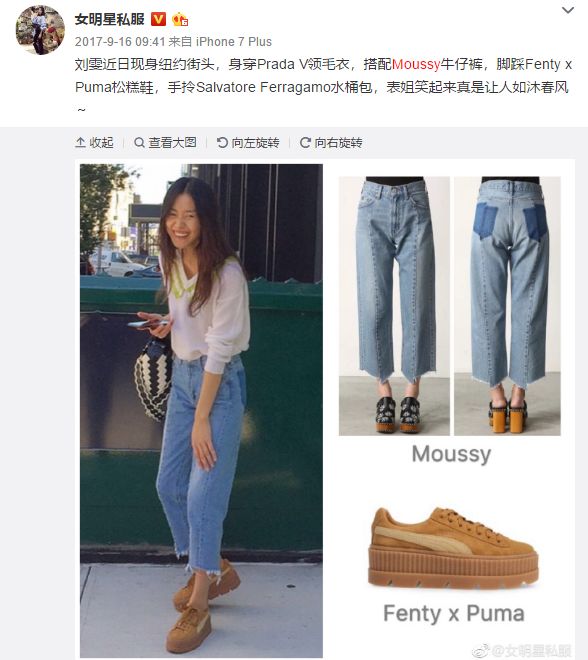This screenshot has width=588, height=660.
Task: Open the 女明星私服 username link
Action: [x=109, y=19]
